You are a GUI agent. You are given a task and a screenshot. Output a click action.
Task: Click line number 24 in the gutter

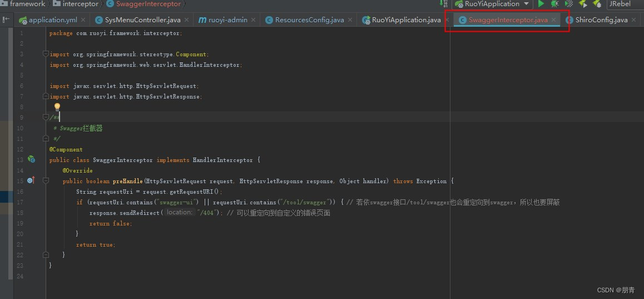coord(21,276)
